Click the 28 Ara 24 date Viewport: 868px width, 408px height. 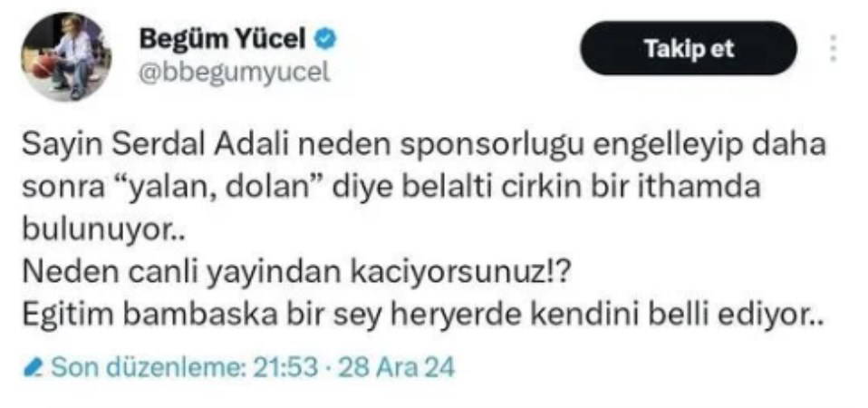(396, 367)
